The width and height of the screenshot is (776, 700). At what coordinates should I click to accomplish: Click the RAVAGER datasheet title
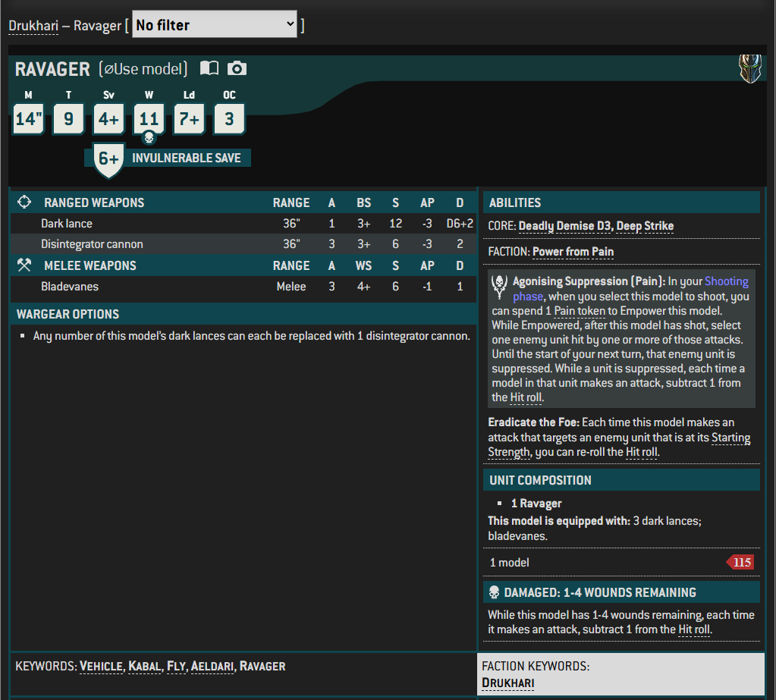(52, 69)
